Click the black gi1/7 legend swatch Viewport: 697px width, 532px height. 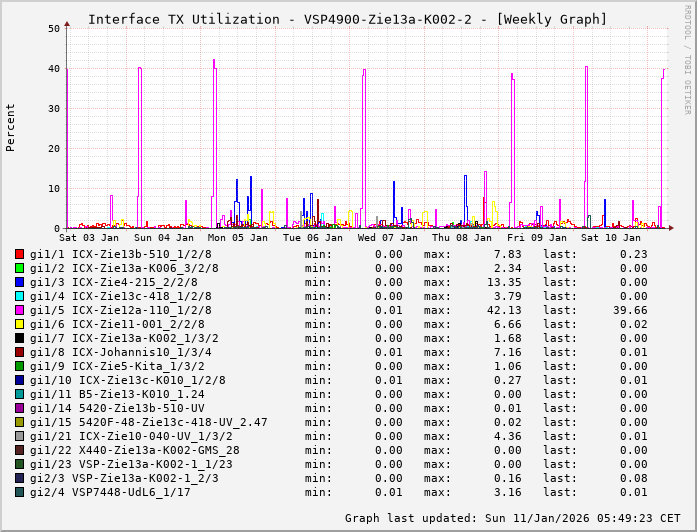(20, 338)
